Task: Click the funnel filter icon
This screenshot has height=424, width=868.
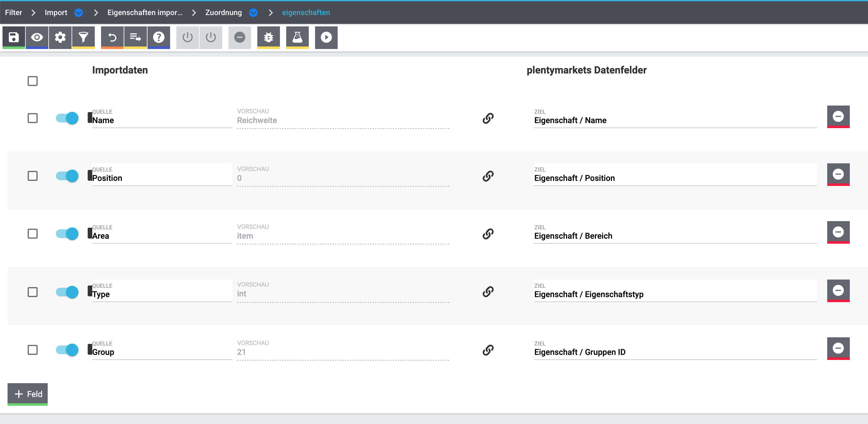Action: (x=83, y=37)
